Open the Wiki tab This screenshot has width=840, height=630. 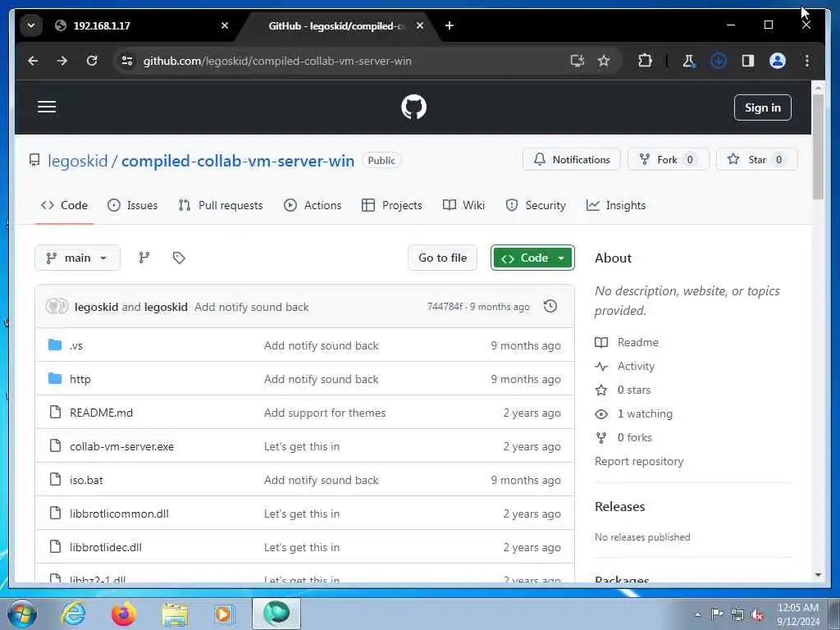tap(464, 205)
